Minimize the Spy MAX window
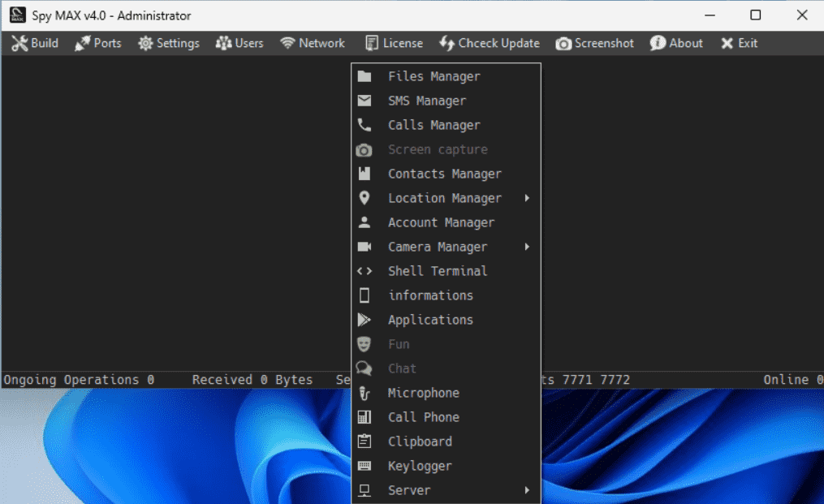The image size is (824, 504). click(710, 15)
